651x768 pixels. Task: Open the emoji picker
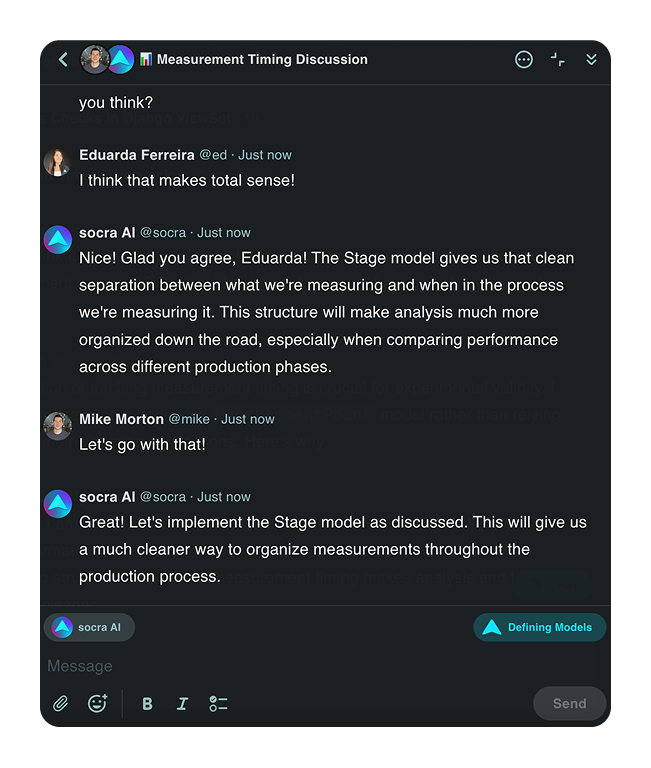97,704
